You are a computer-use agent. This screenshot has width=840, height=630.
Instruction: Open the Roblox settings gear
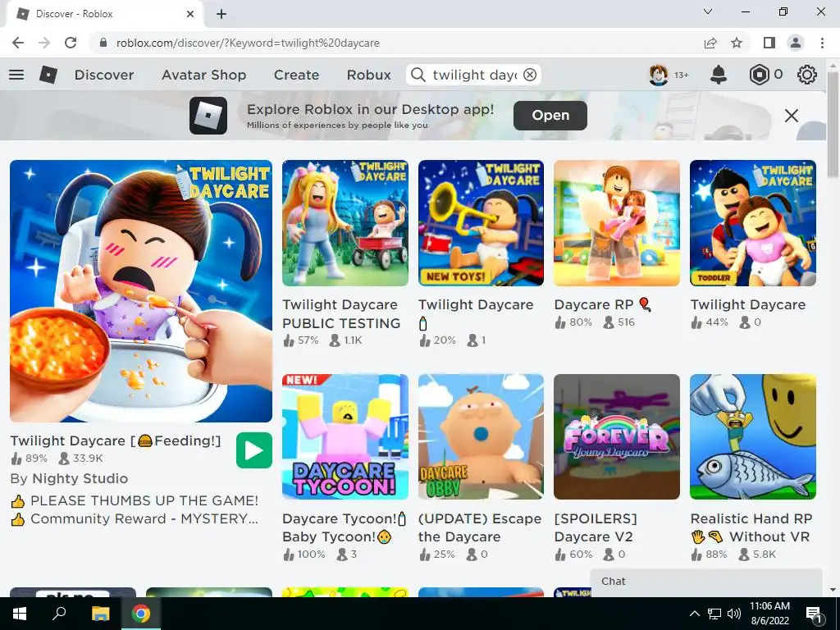point(807,75)
